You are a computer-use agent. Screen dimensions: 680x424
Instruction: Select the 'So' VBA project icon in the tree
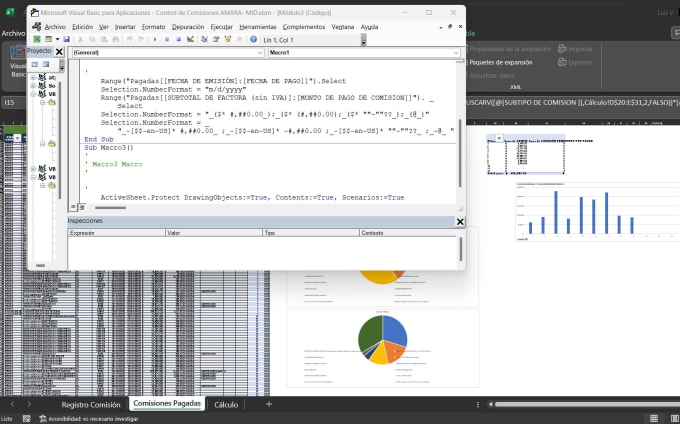tap(42, 85)
